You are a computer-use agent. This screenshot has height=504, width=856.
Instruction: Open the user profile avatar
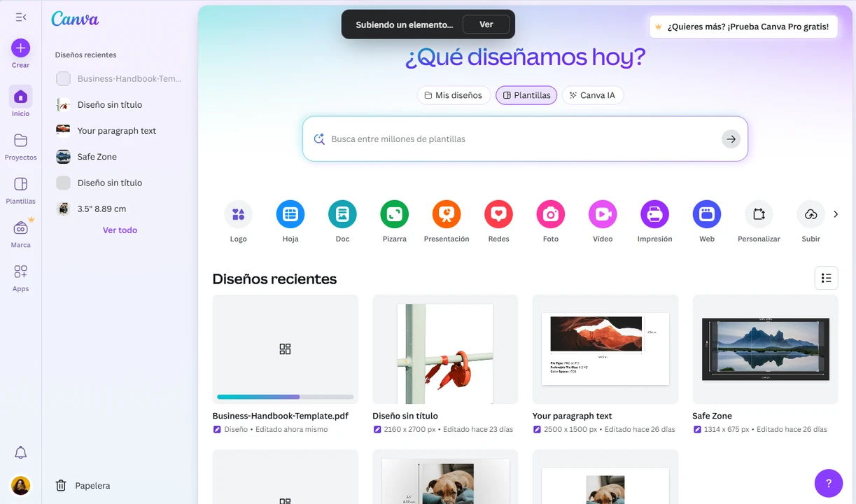(20, 485)
